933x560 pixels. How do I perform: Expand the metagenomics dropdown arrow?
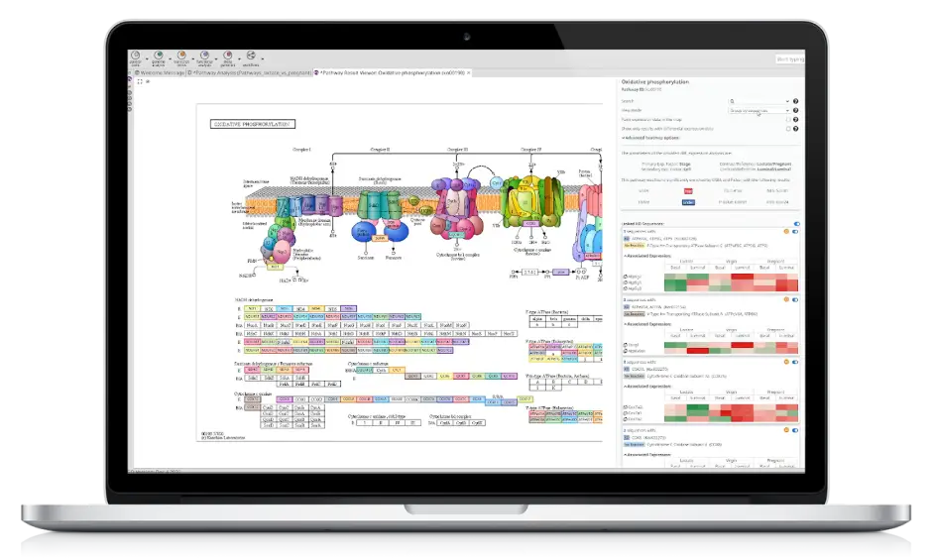point(239,58)
